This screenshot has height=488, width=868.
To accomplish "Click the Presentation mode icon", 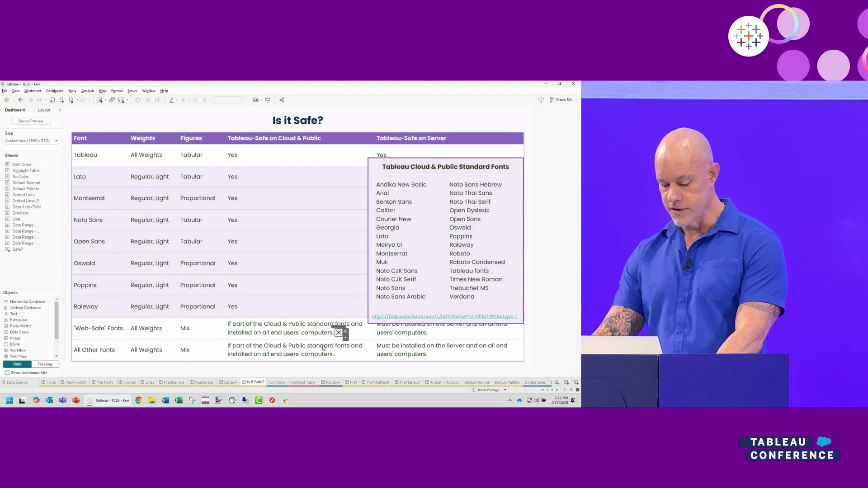I will [x=268, y=100].
